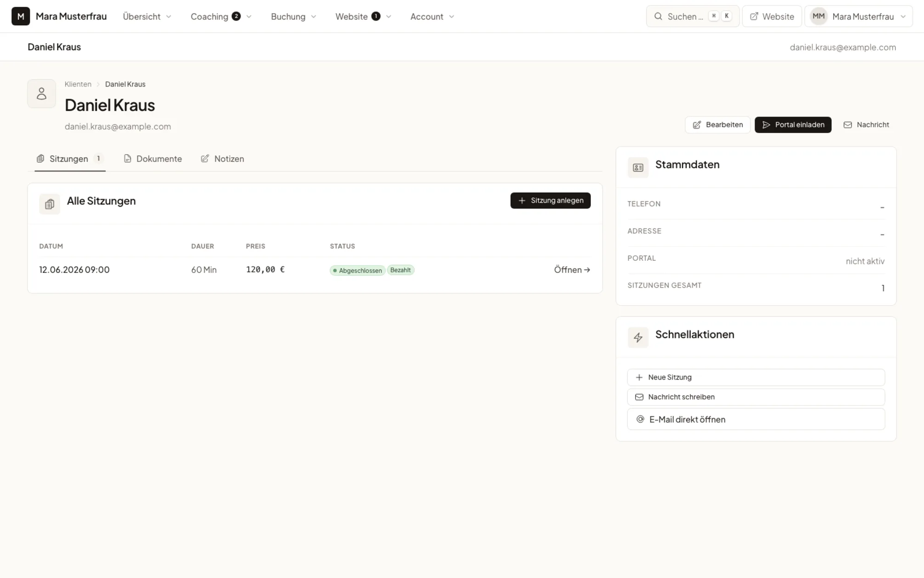Click the Portal einladen button
Viewport: 924px width, 578px height.
793,125
